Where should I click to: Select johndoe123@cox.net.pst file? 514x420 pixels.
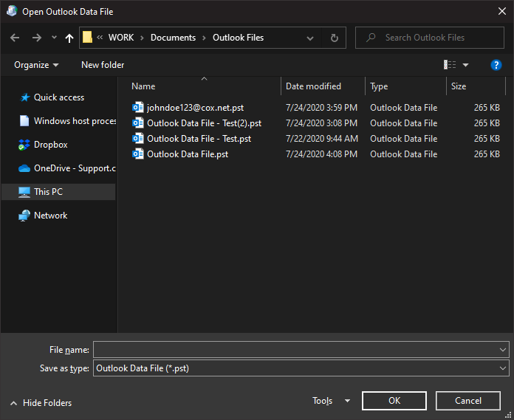[x=195, y=108]
